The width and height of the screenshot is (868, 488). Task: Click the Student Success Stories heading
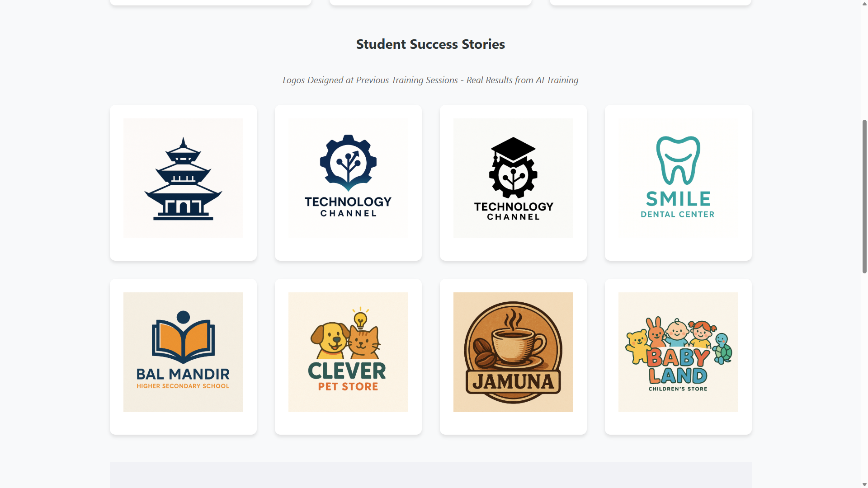pos(430,44)
